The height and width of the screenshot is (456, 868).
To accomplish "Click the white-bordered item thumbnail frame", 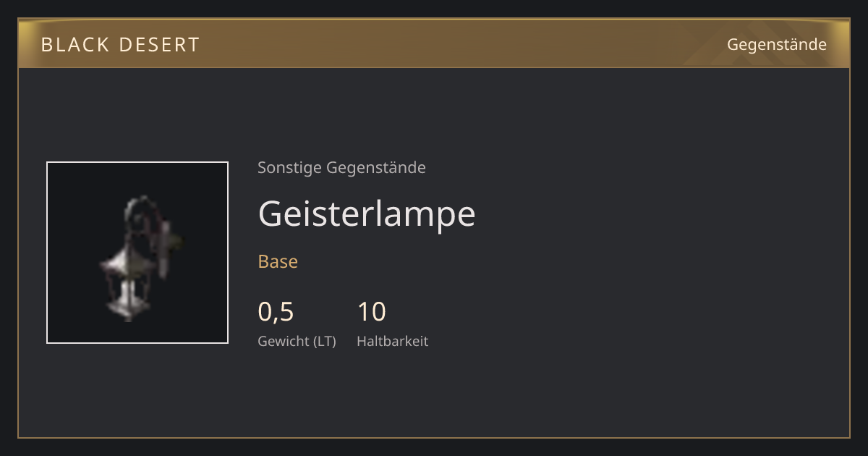I will [137, 253].
